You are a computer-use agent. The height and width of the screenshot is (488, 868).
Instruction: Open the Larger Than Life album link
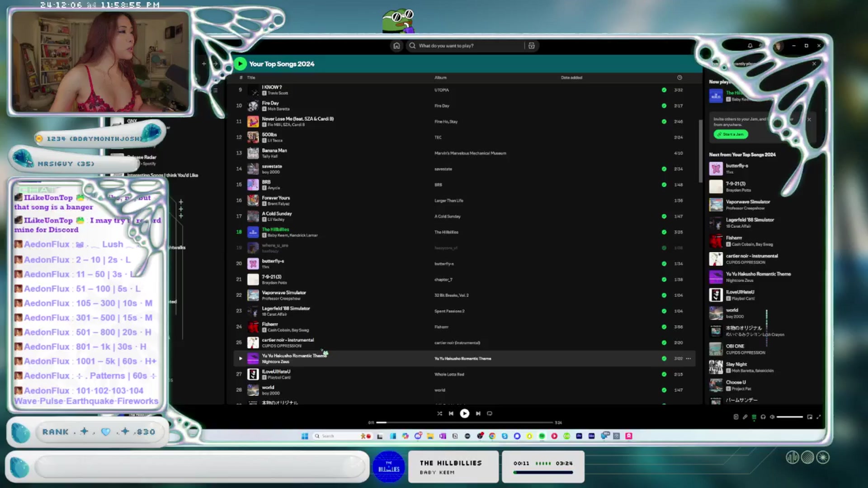coord(448,201)
